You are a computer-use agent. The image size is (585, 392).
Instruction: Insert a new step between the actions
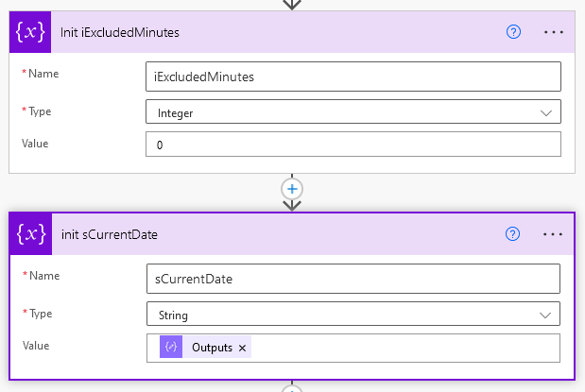292,188
